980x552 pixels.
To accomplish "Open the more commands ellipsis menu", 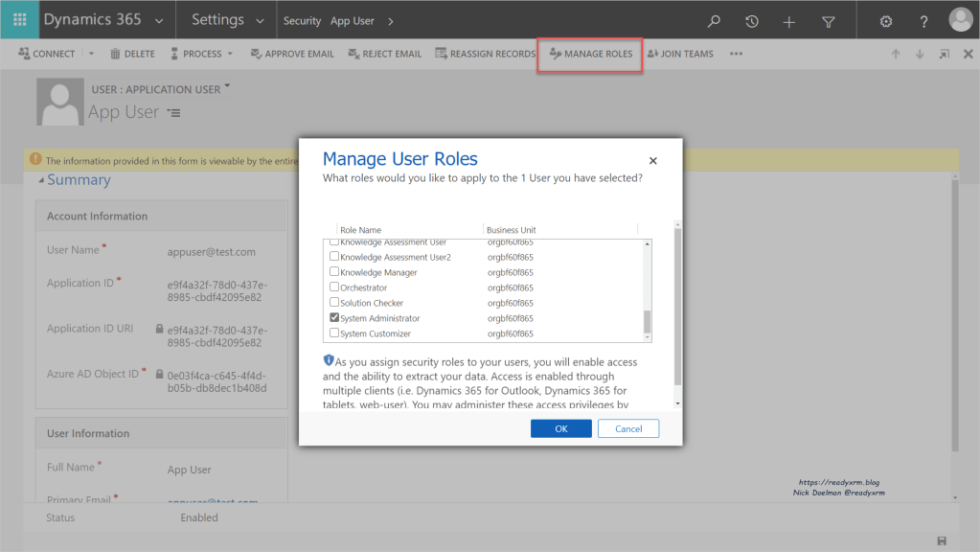I will click(x=736, y=55).
